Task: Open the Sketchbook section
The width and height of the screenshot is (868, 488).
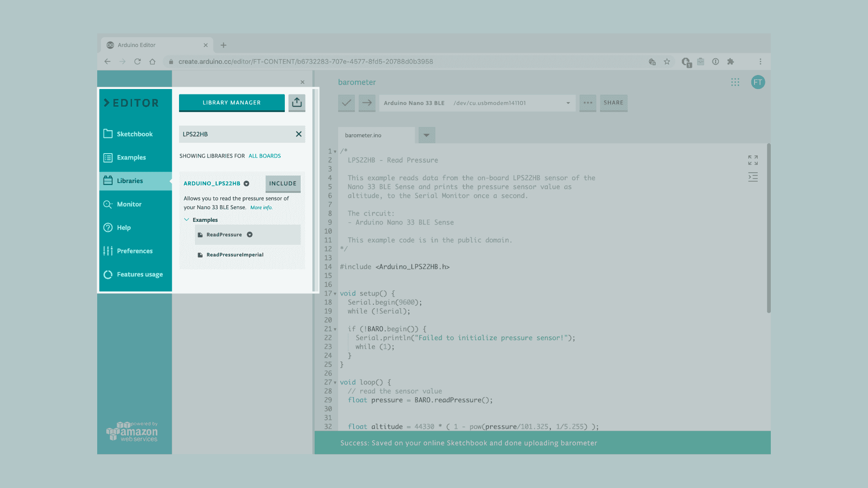Action: [x=134, y=134]
